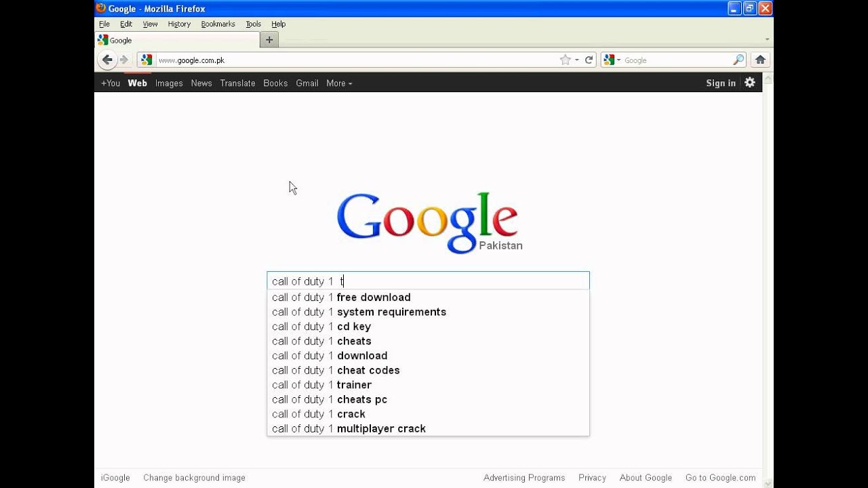Select suggestion 'call of duty 1 free download'
Screen dimensions: 868x488
[428, 297]
